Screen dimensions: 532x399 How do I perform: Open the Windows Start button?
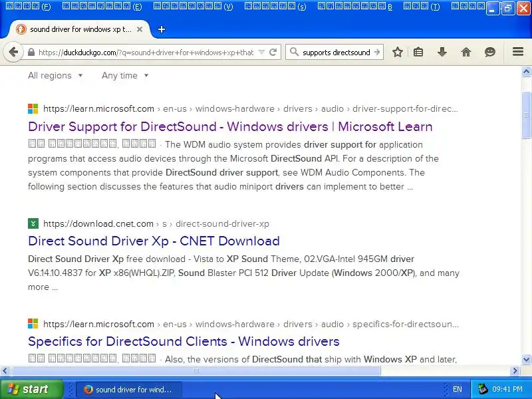pos(31,389)
